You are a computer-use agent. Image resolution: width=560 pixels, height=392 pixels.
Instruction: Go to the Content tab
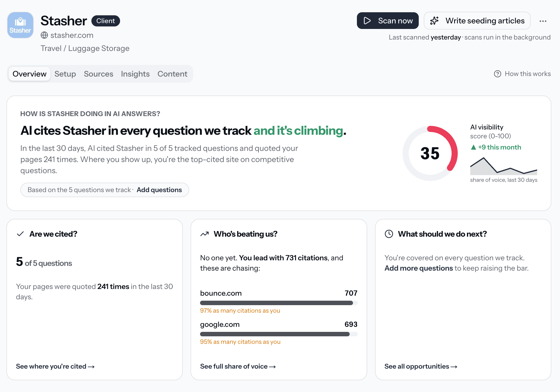172,74
